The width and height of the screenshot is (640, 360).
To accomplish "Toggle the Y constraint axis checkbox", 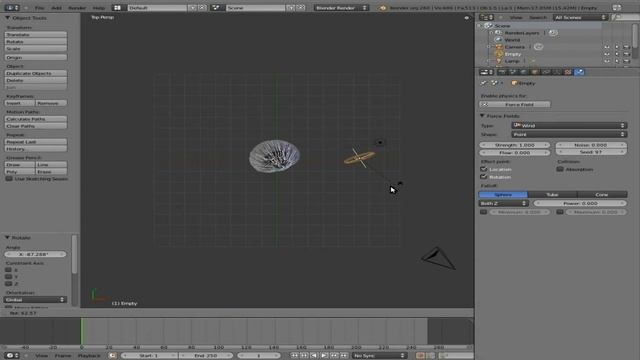I will pos(8,277).
